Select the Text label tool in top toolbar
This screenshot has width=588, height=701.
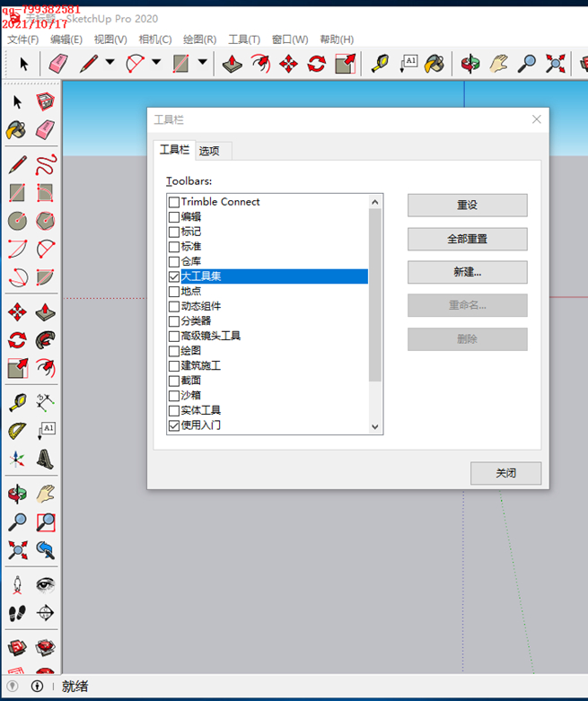click(408, 64)
